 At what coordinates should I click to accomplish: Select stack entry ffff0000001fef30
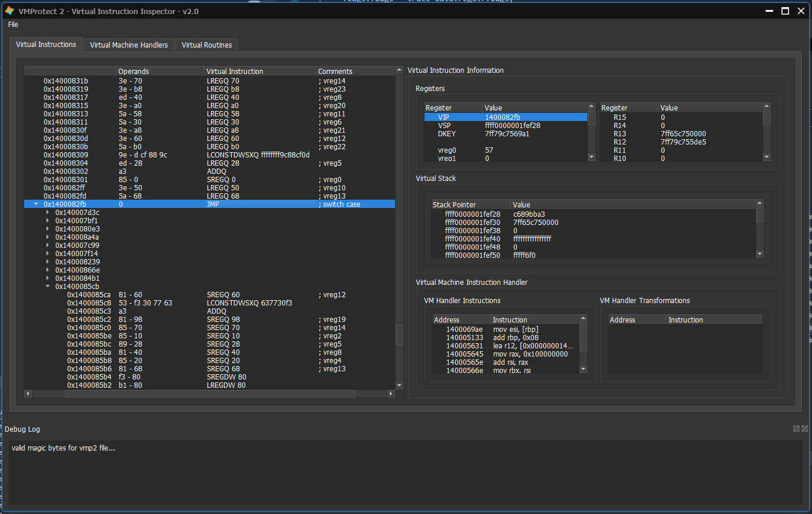click(x=594, y=223)
